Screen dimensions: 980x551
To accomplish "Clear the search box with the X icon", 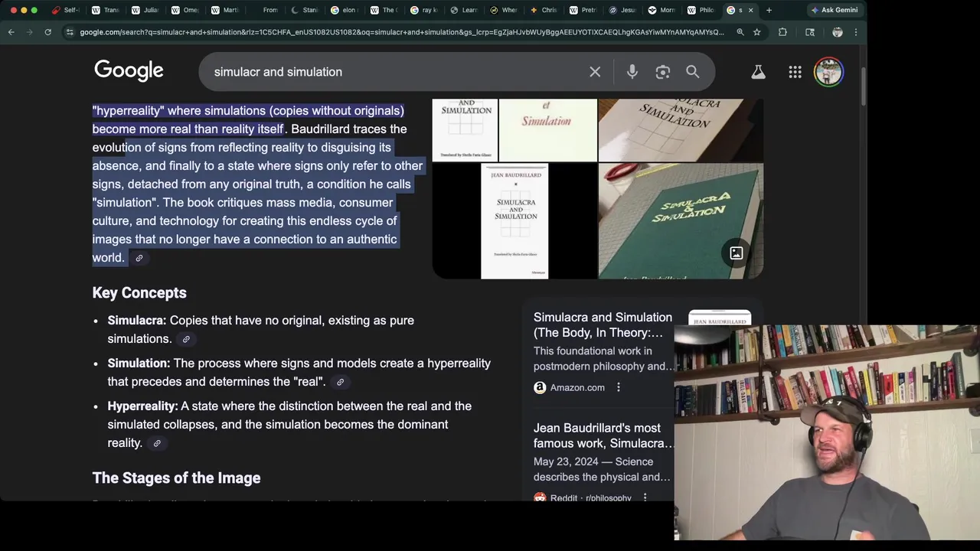I will coord(595,72).
